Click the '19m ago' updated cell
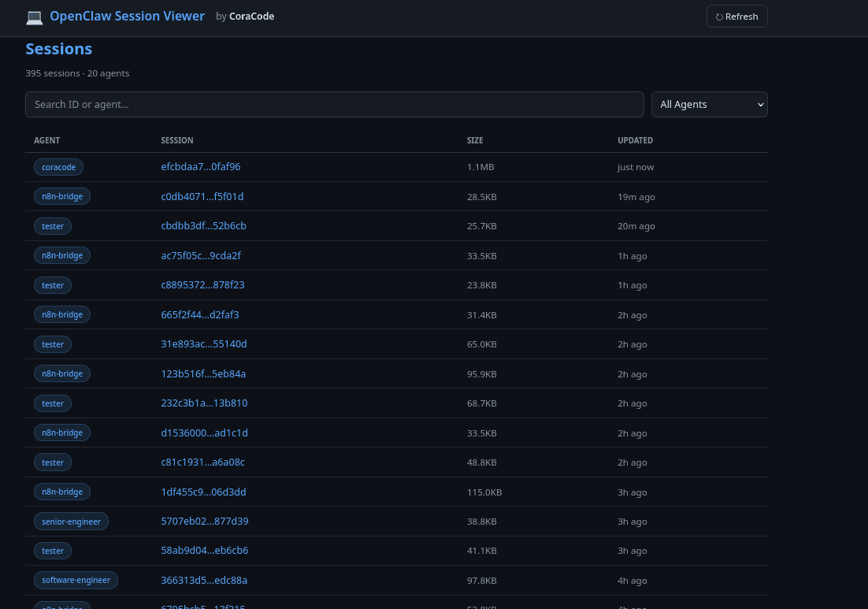 (636, 197)
